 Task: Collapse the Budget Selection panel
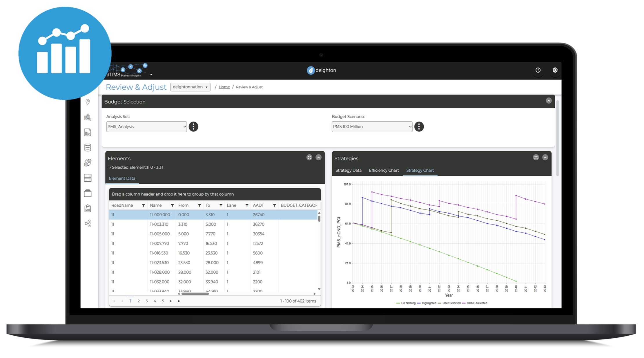(549, 101)
